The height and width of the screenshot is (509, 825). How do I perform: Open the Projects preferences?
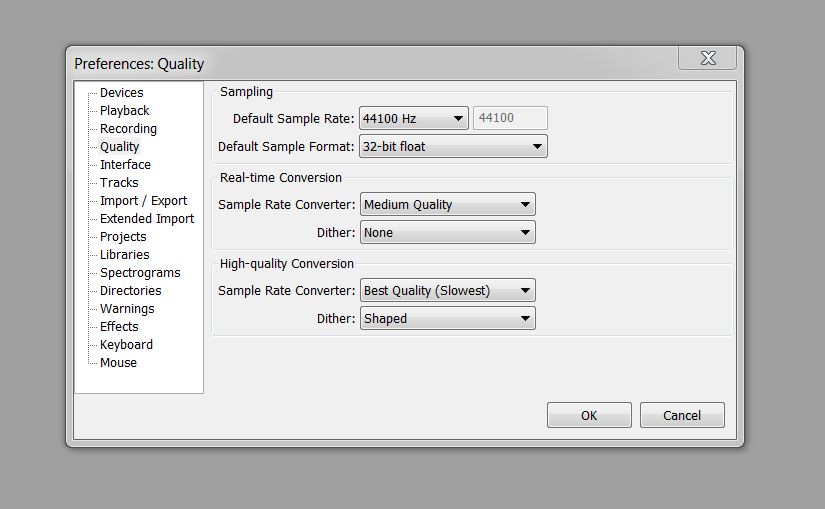click(x=123, y=236)
